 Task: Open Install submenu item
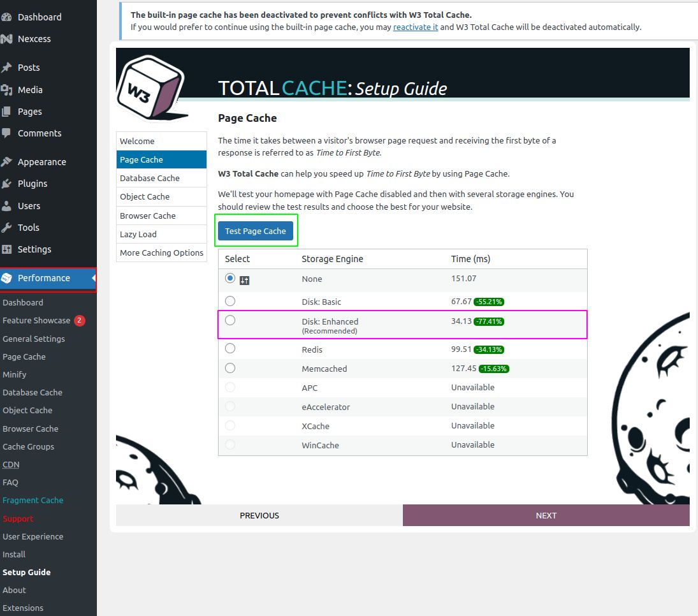[x=14, y=554]
